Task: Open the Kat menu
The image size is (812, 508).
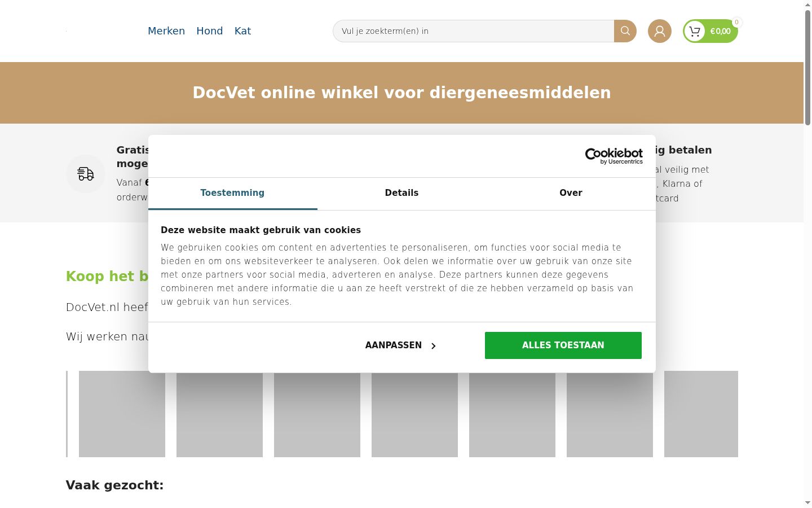Action: [242, 31]
